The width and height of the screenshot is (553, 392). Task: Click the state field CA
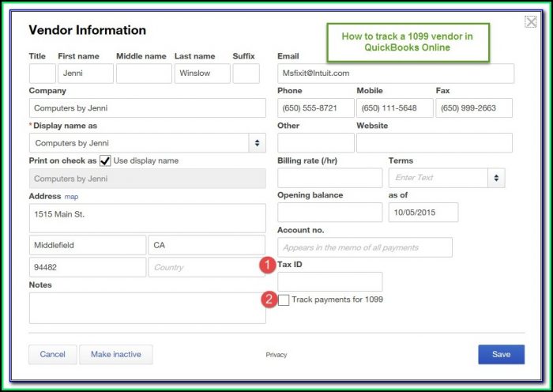207,245
